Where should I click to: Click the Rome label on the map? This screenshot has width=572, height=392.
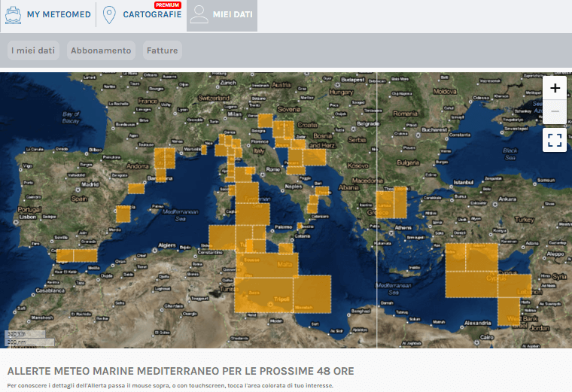pos(273,169)
